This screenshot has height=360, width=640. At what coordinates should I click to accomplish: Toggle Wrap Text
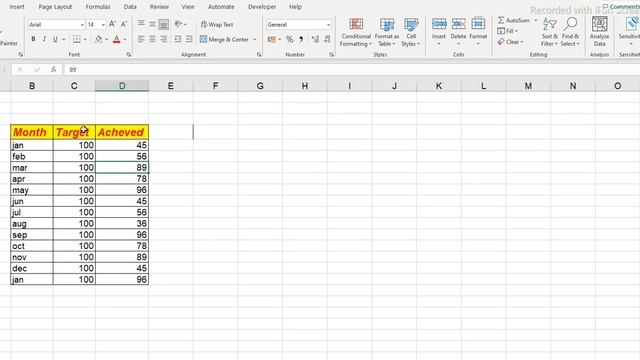(217, 24)
